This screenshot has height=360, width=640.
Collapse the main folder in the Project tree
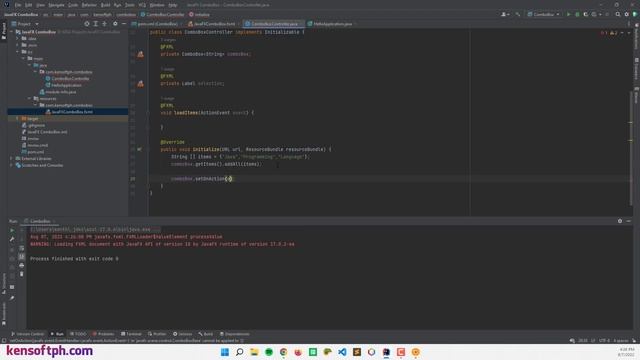[24, 58]
